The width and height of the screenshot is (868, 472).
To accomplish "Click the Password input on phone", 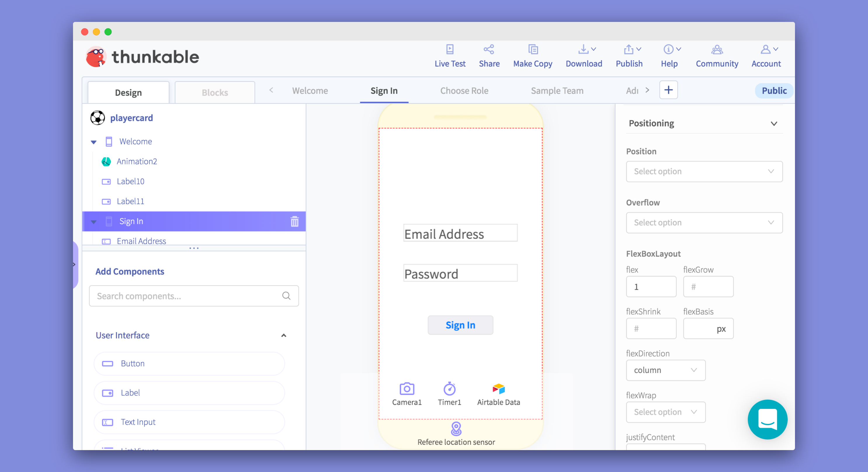I will click(x=460, y=273).
